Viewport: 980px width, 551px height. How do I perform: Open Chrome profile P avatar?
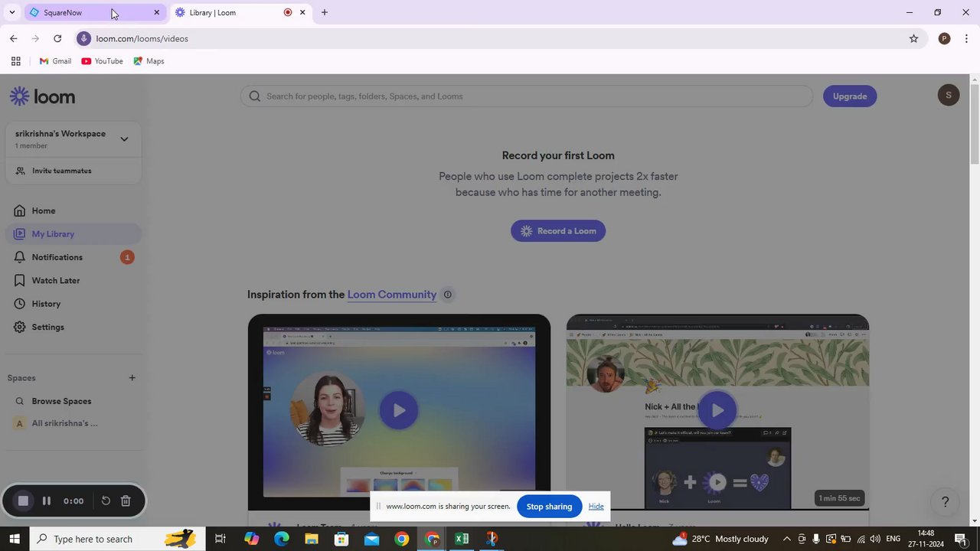[x=944, y=38]
